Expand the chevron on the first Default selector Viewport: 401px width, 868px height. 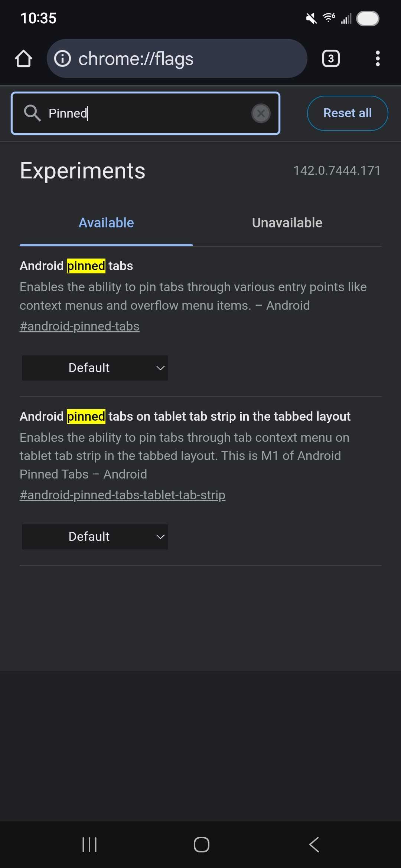coord(160,368)
